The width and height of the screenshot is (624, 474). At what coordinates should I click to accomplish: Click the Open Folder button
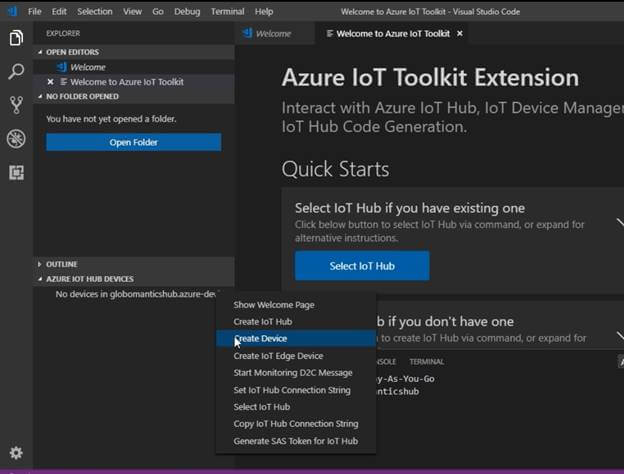134,142
